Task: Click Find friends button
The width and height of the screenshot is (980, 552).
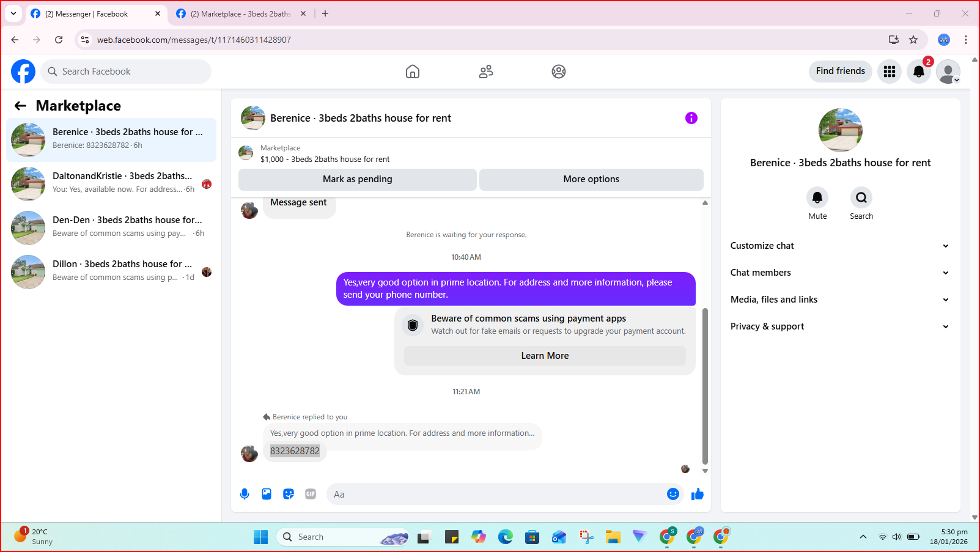Action: tap(840, 72)
